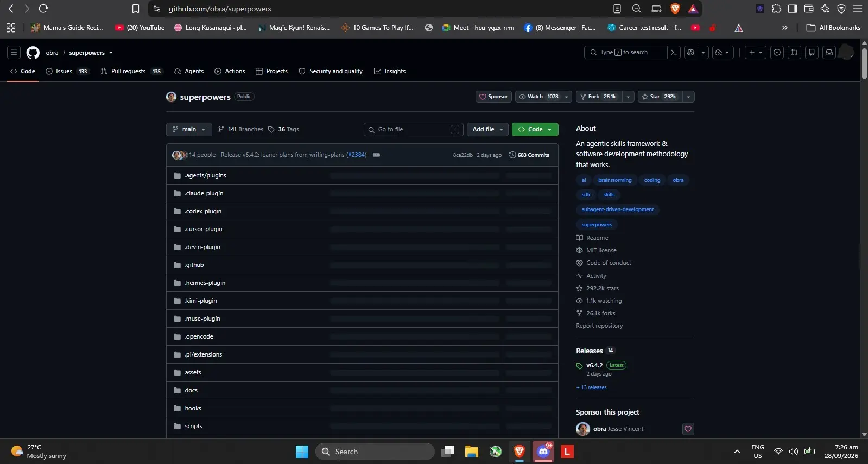
Task: Open the command palette icon
Action: [674, 52]
